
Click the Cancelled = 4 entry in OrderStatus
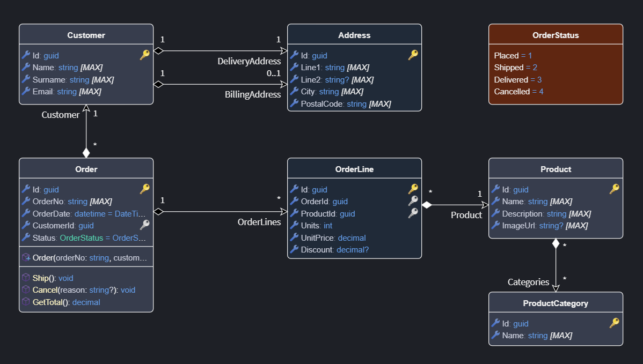click(x=518, y=91)
